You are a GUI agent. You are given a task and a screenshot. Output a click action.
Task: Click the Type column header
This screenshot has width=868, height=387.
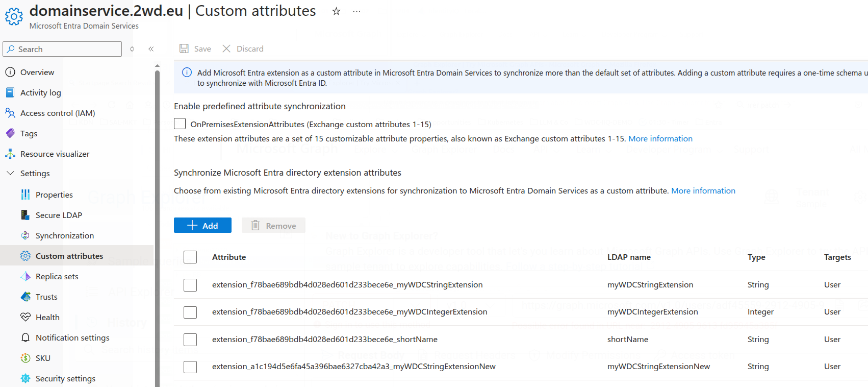(x=756, y=257)
